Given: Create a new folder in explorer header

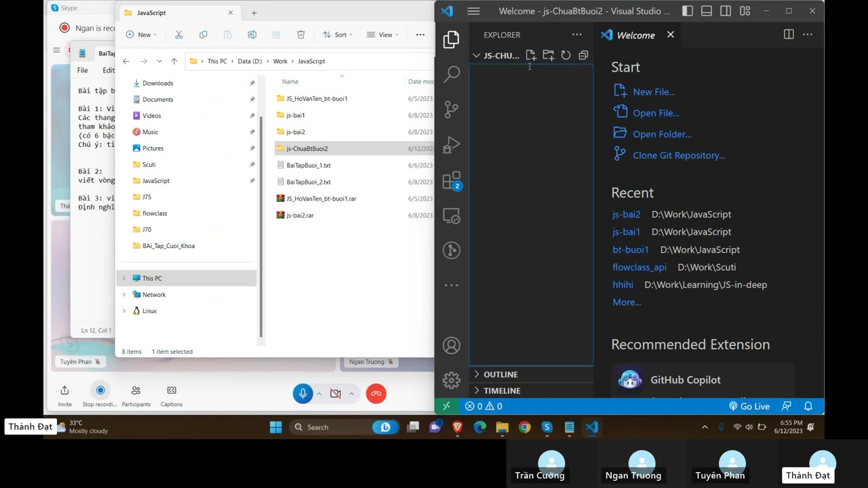Looking at the screenshot, I should (548, 55).
